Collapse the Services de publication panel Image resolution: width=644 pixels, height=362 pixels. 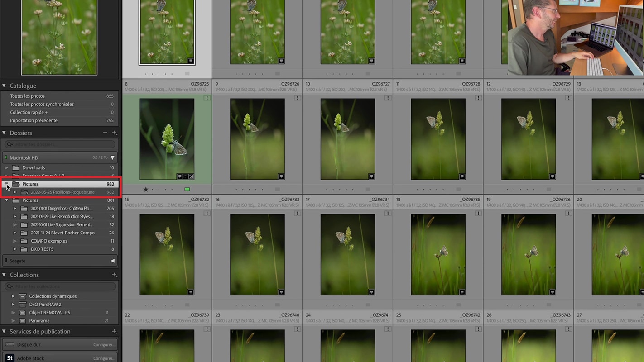coord(4,332)
